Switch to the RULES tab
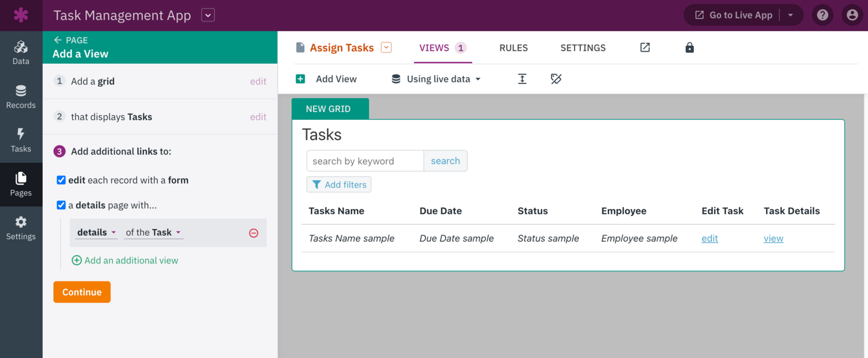The width and height of the screenshot is (868, 358). tap(513, 48)
